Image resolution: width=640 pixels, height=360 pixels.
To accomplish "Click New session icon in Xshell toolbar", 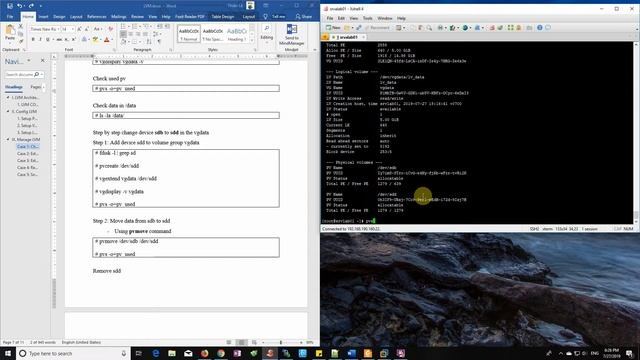I will tap(333, 28).
